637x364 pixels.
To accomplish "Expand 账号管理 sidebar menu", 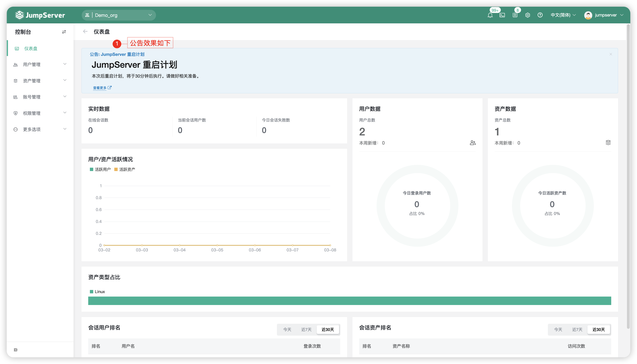I will tap(40, 97).
